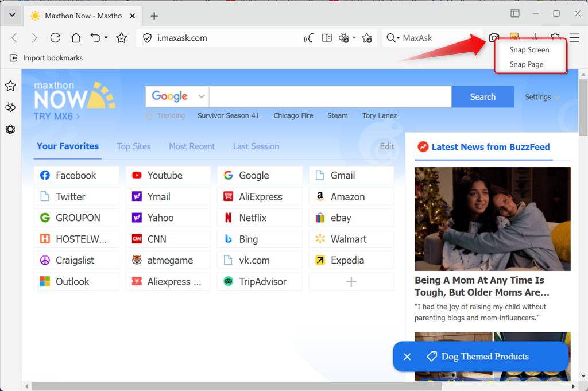The width and height of the screenshot is (588, 391).
Task: Go back using the back arrow
Action: click(14, 38)
